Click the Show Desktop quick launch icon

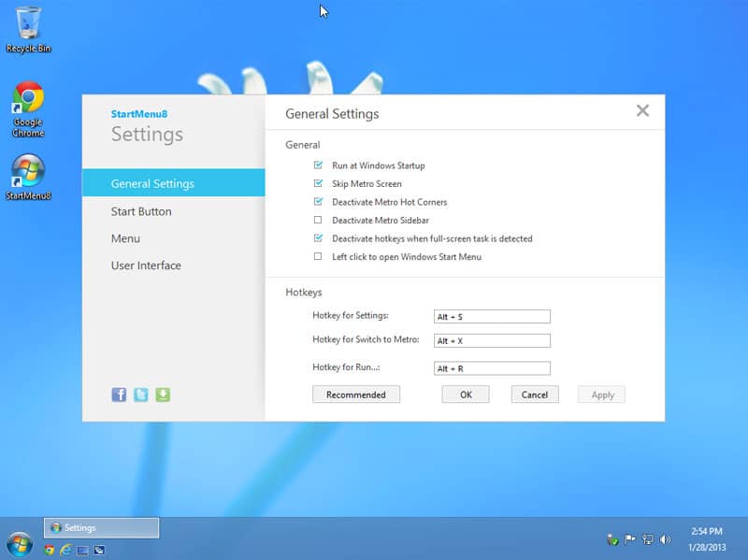(x=82, y=551)
